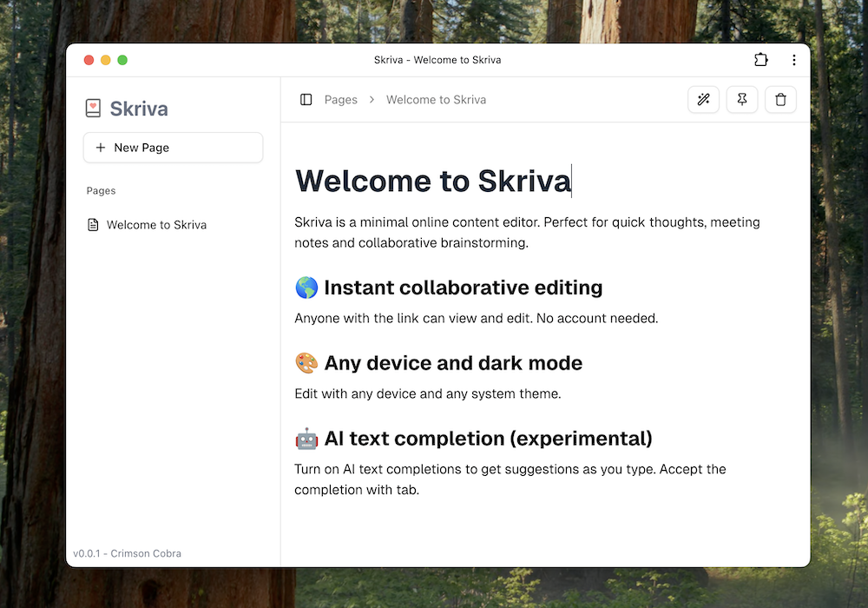Click version text v0.0.1 - Crimson Cobra
Viewport: 868px width, 608px height.
(127, 553)
